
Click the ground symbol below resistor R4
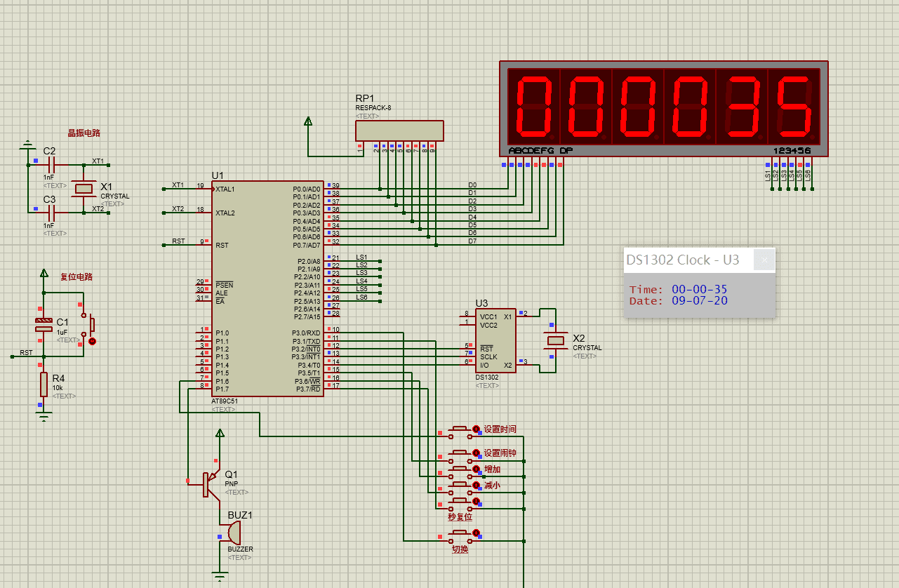coord(44,417)
